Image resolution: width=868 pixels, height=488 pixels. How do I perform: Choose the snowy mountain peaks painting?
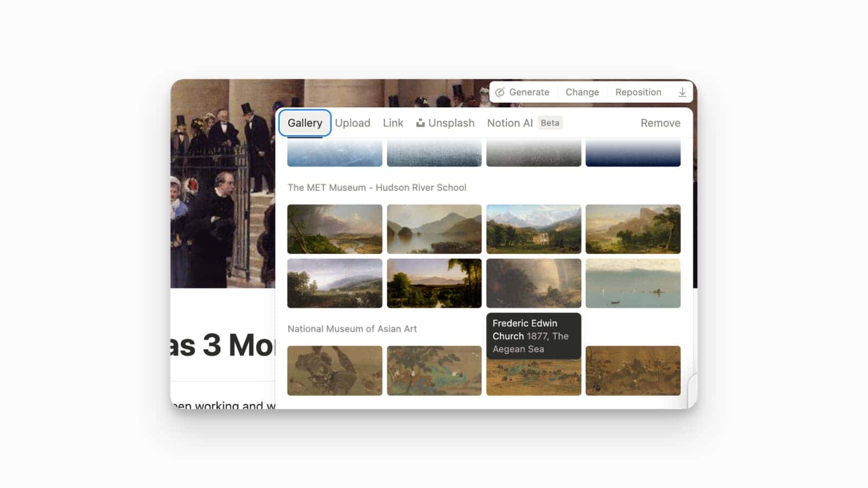click(x=533, y=229)
